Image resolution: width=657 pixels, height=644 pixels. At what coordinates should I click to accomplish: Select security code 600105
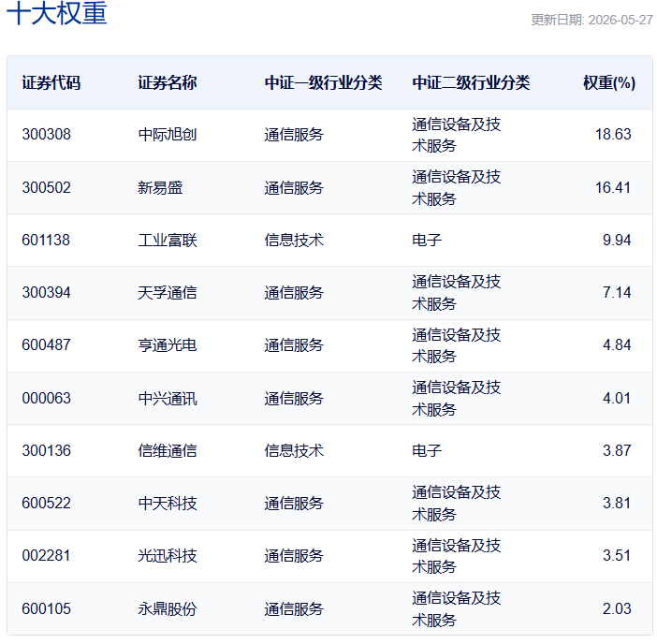point(47,608)
